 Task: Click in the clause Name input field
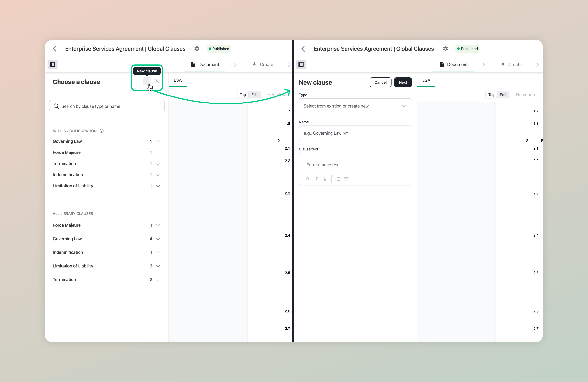pyautogui.click(x=355, y=133)
